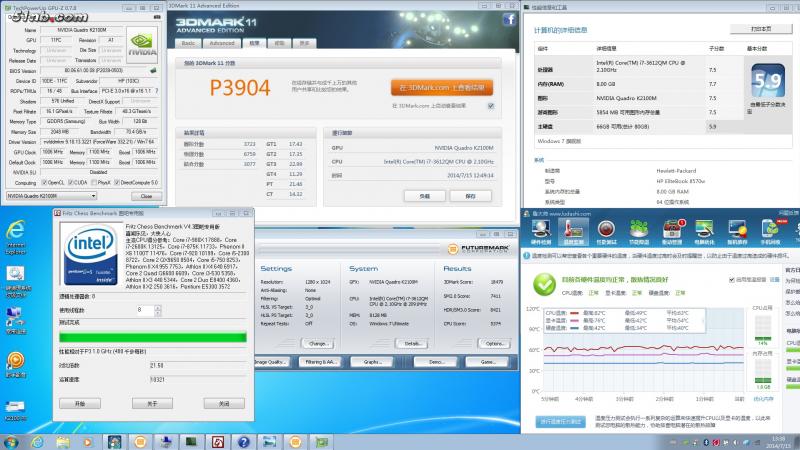The width and height of the screenshot is (800, 450).
Task: Switch to the Advanced tab in 3DMark 11
Action: 222,43
